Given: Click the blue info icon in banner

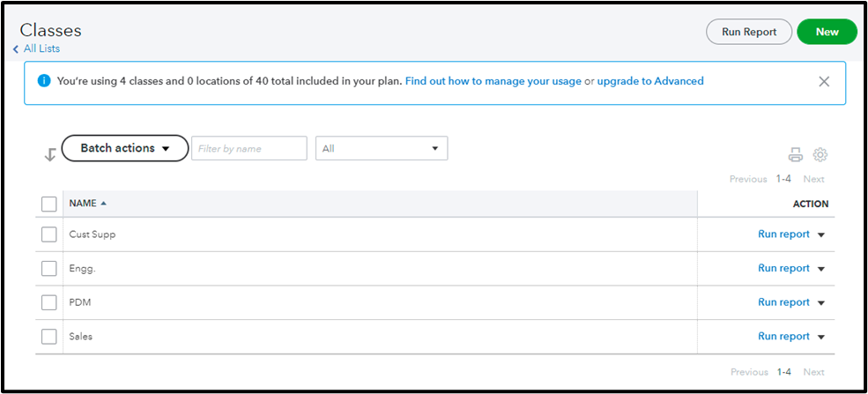Looking at the screenshot, I should 44,81.
